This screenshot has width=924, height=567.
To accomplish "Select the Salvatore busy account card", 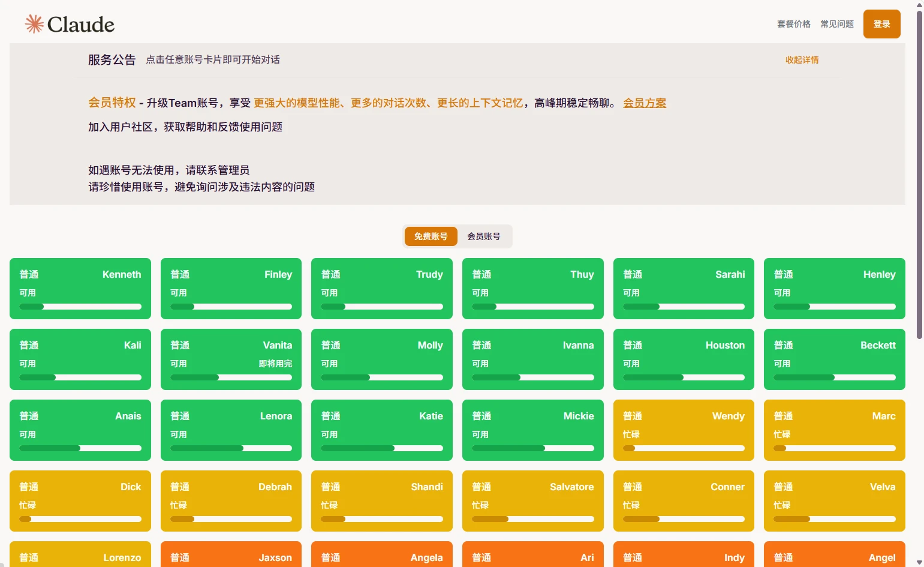I will coord(532,500).
